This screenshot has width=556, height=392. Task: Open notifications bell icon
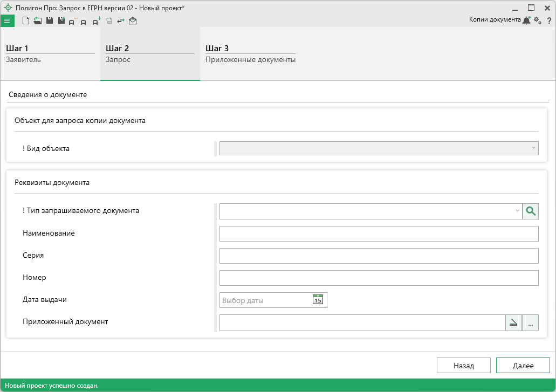(526, 20)
